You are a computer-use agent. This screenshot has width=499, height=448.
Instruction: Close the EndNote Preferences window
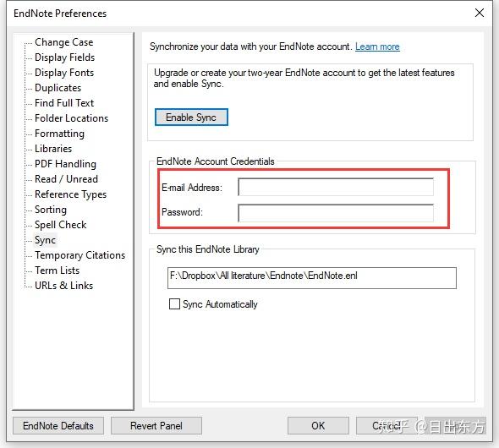[x=480, y=13]
